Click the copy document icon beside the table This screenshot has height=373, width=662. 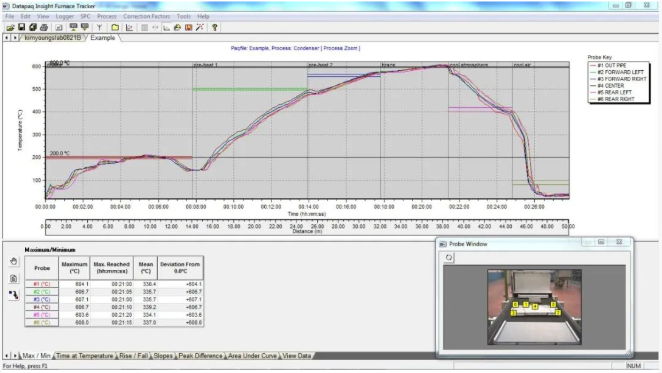14,278
